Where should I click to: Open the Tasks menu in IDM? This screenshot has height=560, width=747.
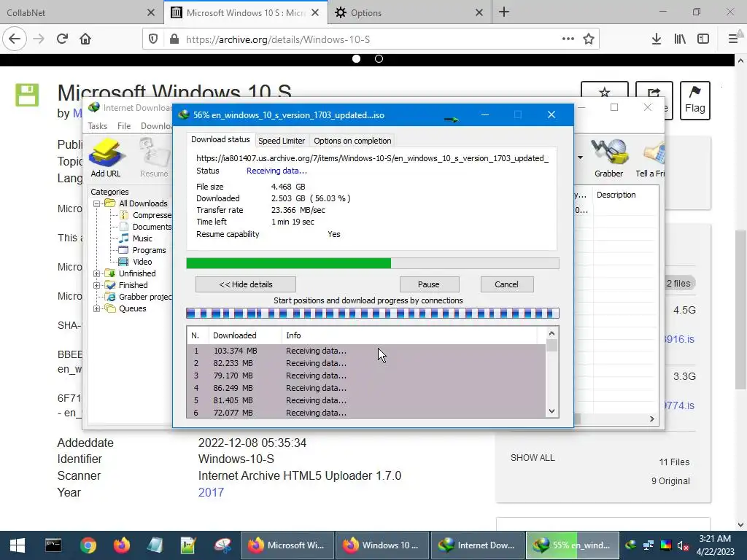tap(97, 125)
